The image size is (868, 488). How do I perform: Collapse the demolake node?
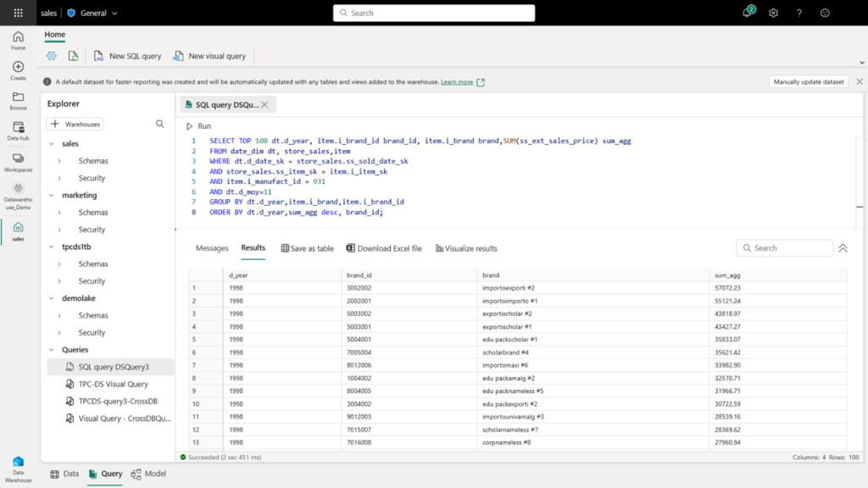point(52,298)
